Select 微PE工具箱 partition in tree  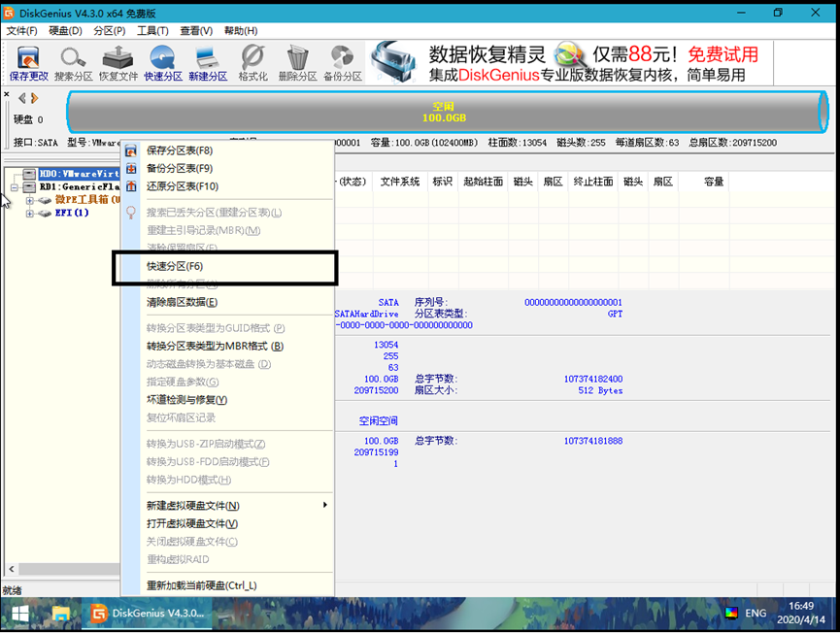coord(87,199)
